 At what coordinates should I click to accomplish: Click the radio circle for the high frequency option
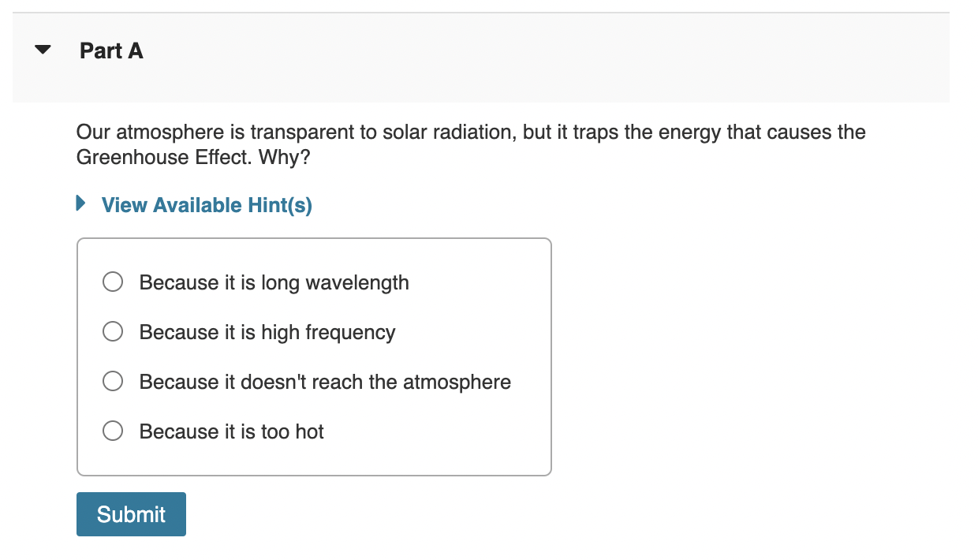pyautogui.click(x=113, y=331)
